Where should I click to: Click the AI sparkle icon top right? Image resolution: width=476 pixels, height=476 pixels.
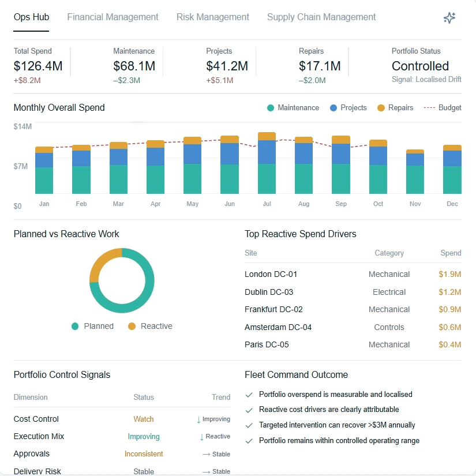click(449, 18)
